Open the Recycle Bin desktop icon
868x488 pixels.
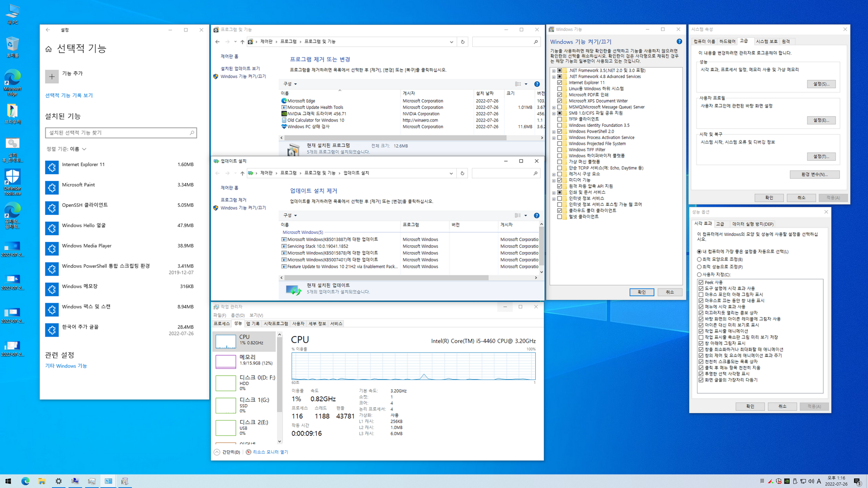coord(13,47)
